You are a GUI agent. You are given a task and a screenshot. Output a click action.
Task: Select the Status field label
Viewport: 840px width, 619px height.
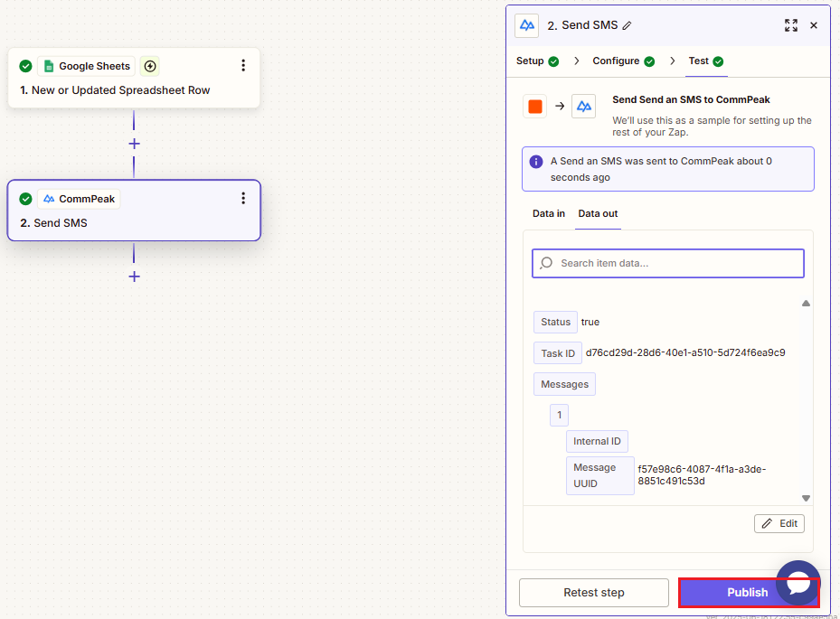tap(555, 322)
